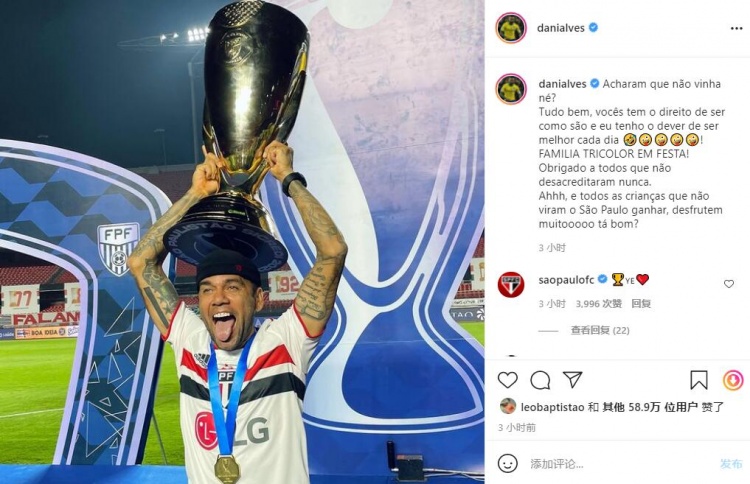The width and height of the screenshot is (750, 484).
Task: View 3,996 次赞 comment likes
Action: (598, 303)
